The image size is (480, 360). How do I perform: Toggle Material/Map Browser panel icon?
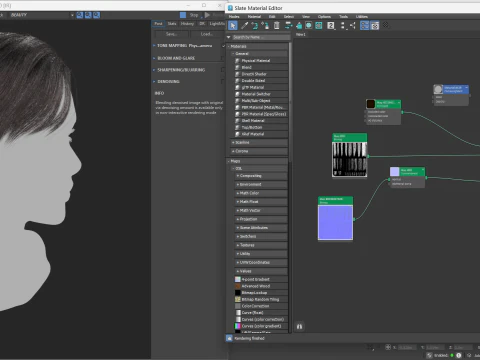point(365,25)
